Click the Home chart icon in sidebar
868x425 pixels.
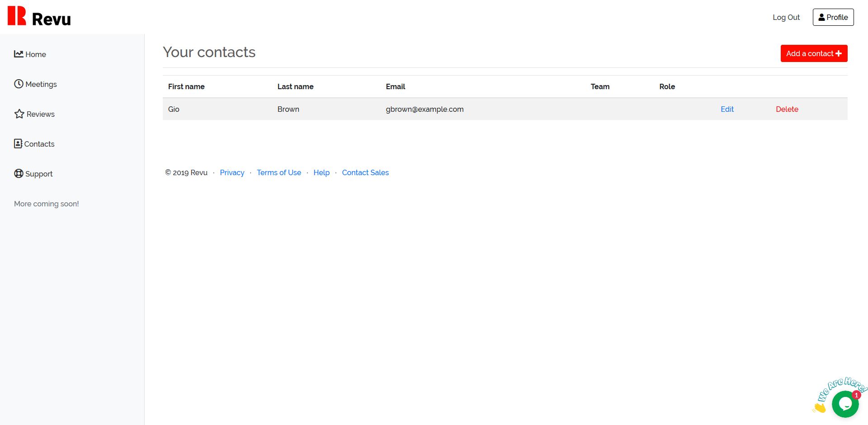pos(19,54)
